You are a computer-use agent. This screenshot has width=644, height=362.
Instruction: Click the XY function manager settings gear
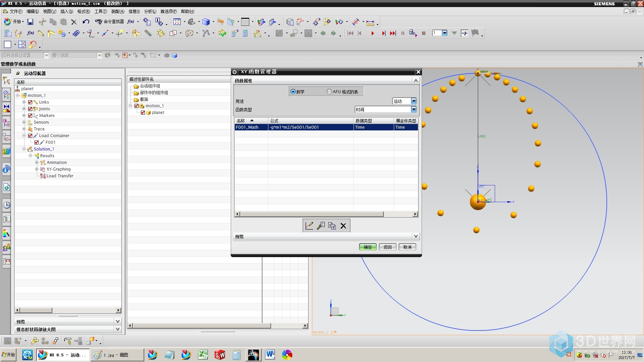pos(235,72)
